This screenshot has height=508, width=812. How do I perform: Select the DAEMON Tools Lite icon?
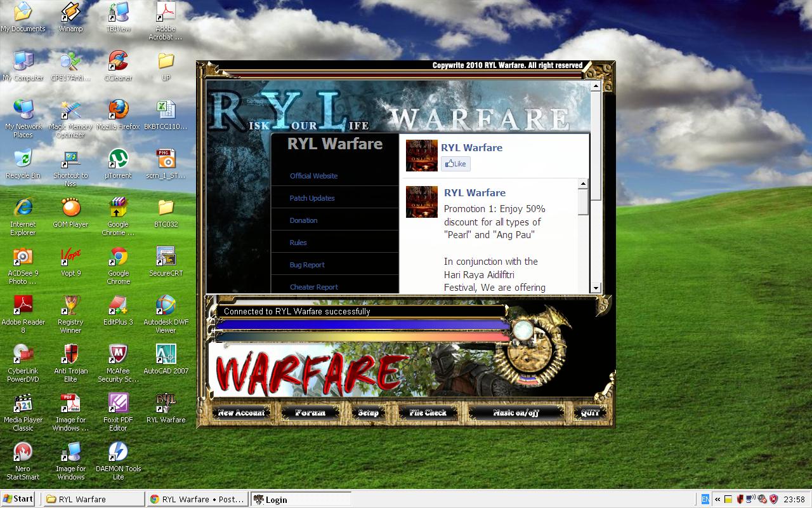(118, 461)
